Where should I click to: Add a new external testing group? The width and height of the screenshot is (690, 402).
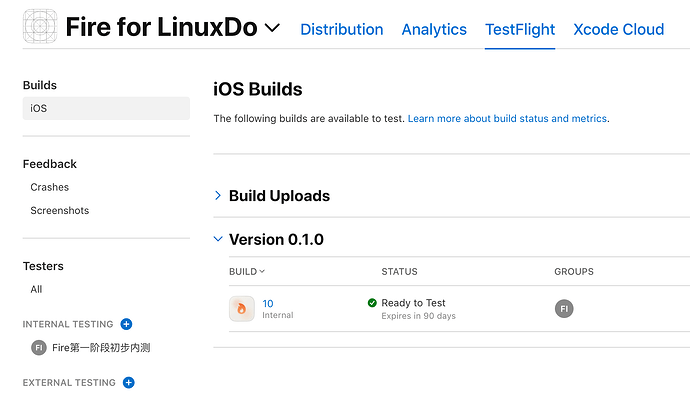click(128, 383)
